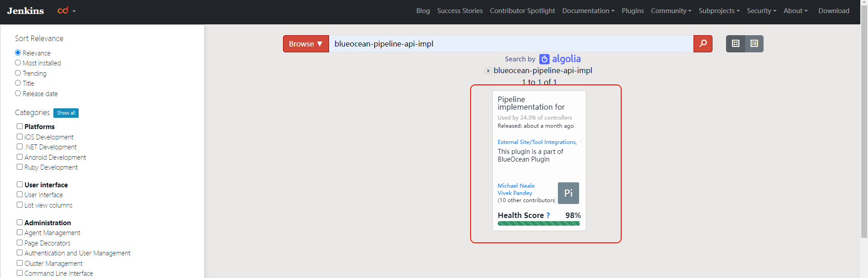
Task: Click the plugin search text field
Action: (x=511, y=44)
